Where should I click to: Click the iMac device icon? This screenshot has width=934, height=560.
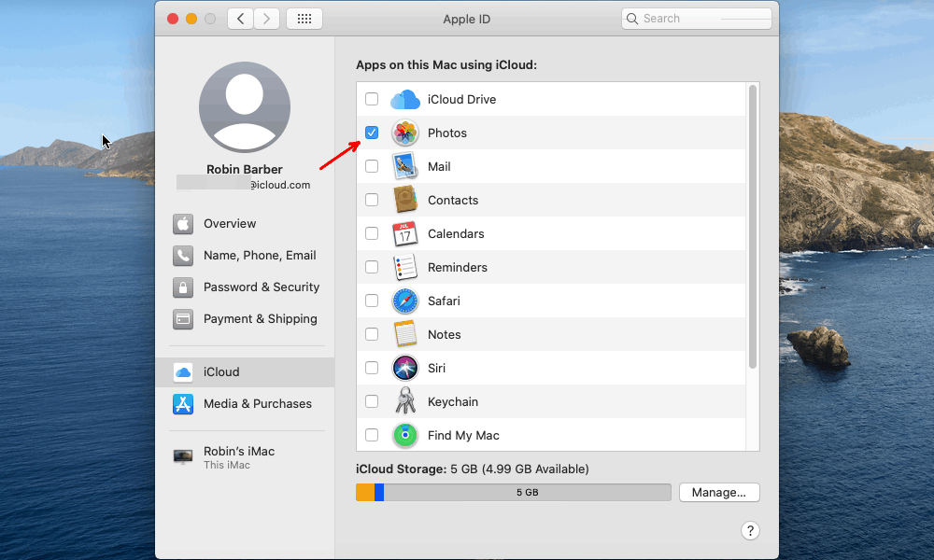point(183,457)
